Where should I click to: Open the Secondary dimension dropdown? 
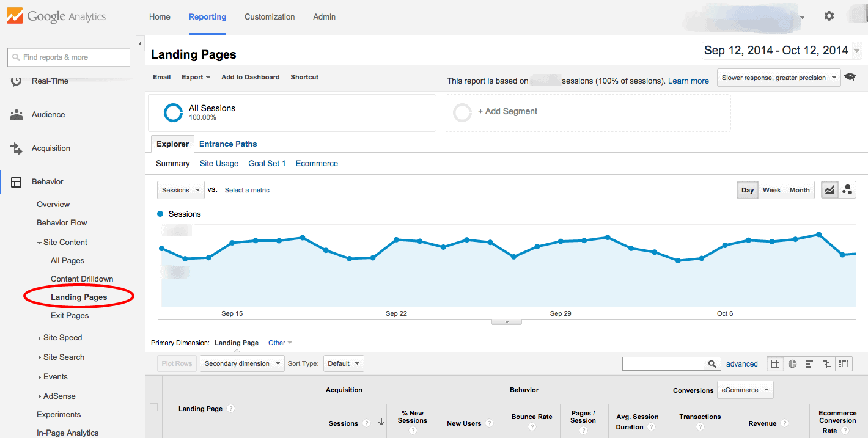tap(242, 363)
